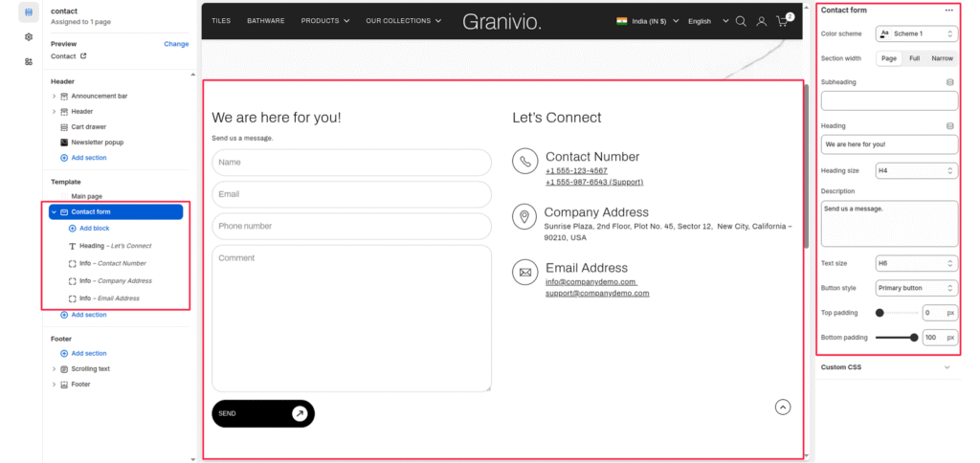This screenshot has width=980, height=463.
Task: Open the Color scheme dropdown
Action: coord(916,33)
